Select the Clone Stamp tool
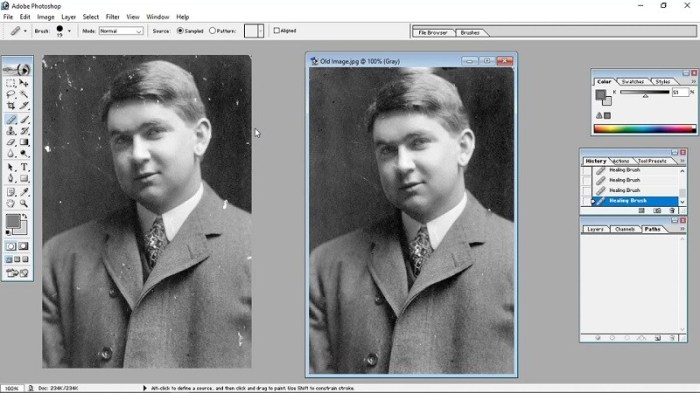 pyautogui.click(x=11, y=131)
